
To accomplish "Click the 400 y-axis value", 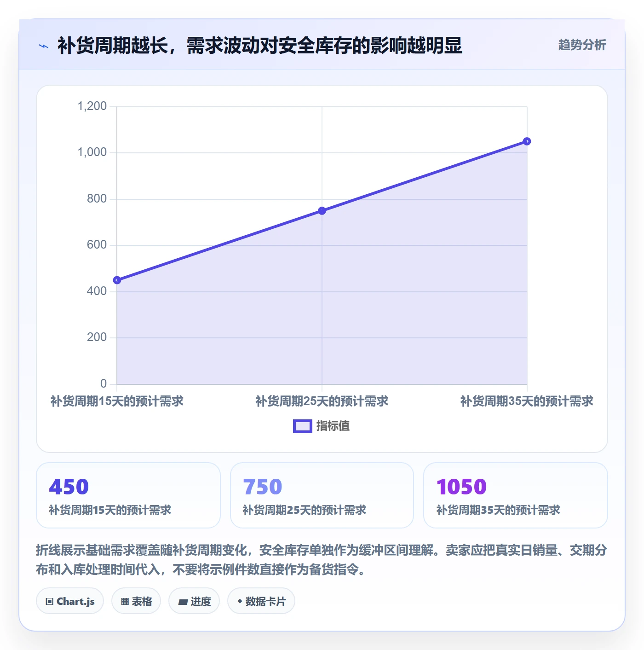I will click(97, 291).
